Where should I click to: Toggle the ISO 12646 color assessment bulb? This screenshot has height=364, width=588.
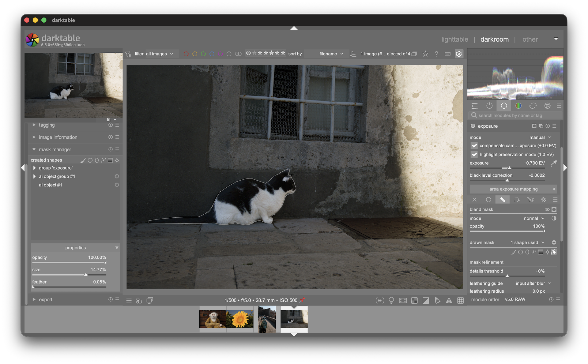(391, 301)
